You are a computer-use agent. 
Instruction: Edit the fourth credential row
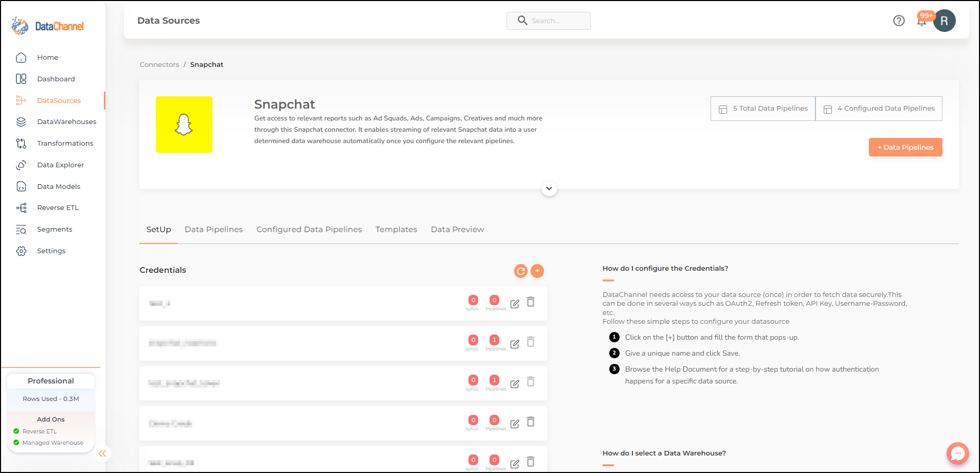click(515, 424)
